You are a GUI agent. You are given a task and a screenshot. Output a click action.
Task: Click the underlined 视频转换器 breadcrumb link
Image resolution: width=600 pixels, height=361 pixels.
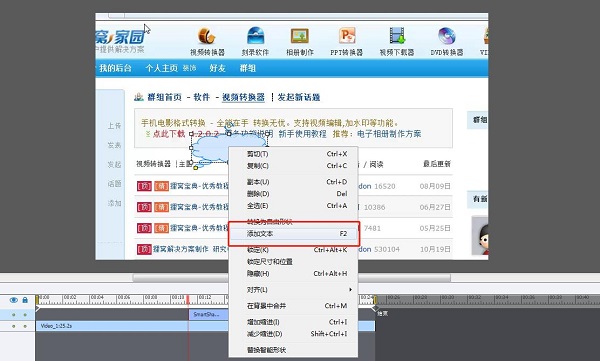243,97
